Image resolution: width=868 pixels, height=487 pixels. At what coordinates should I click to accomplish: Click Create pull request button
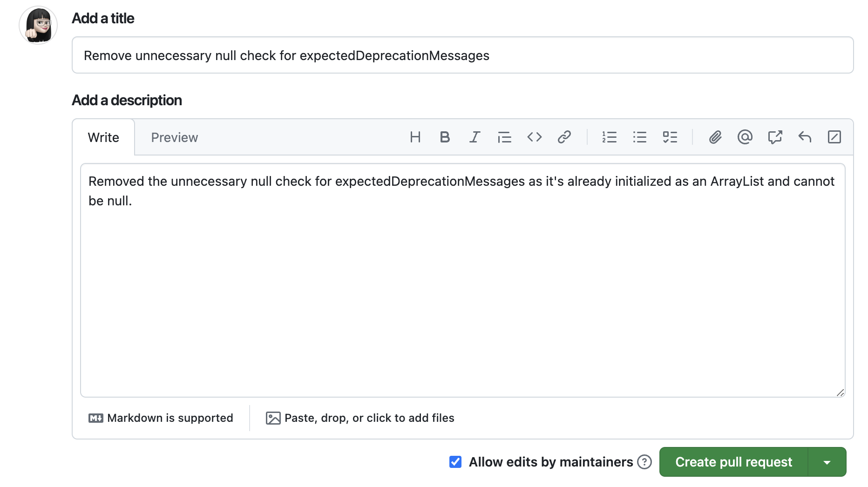pyautogui.click(x=733, y=462)
